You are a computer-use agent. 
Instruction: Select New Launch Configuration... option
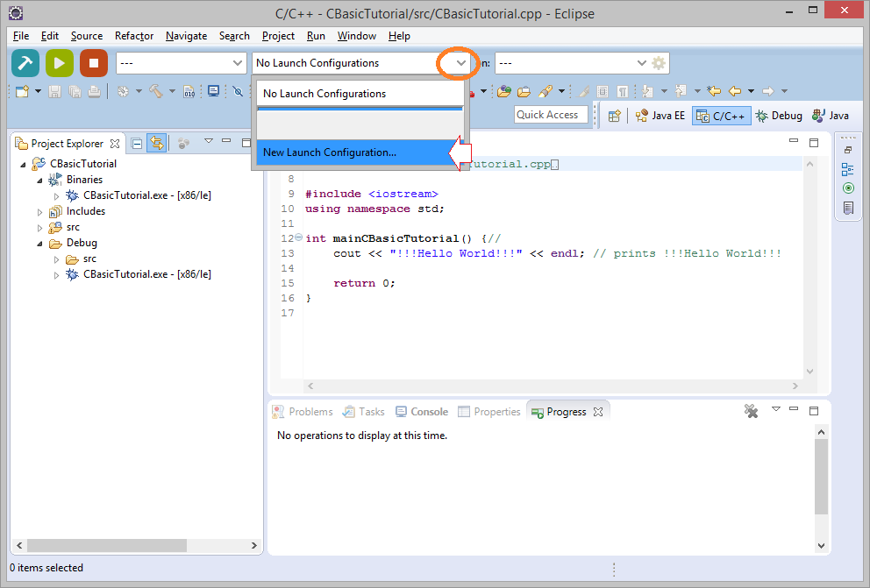(x=360, y=152)
